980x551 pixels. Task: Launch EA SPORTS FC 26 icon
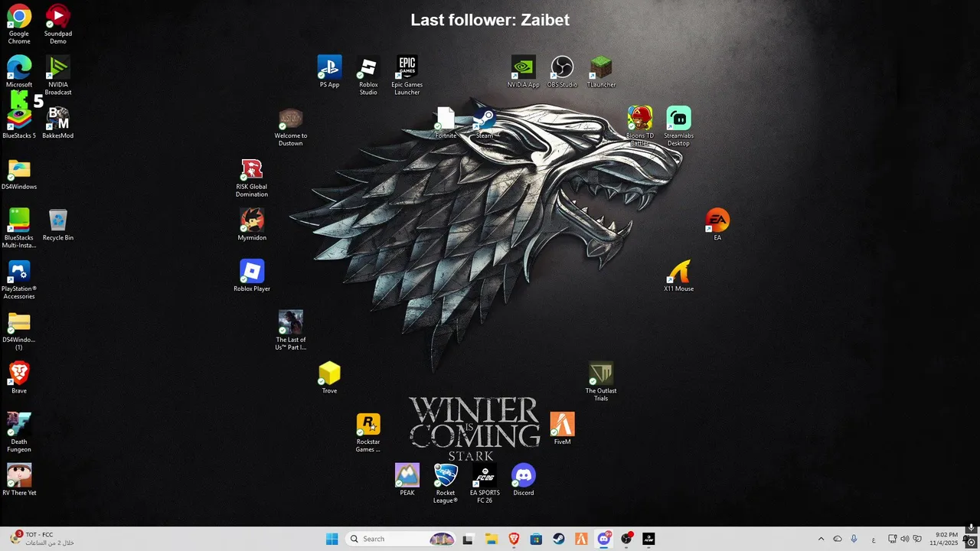[485, 483]
